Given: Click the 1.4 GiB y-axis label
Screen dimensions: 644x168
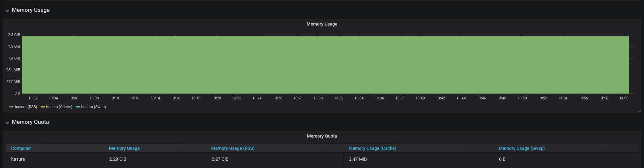Looking at the screenshot, I should 14,58.
